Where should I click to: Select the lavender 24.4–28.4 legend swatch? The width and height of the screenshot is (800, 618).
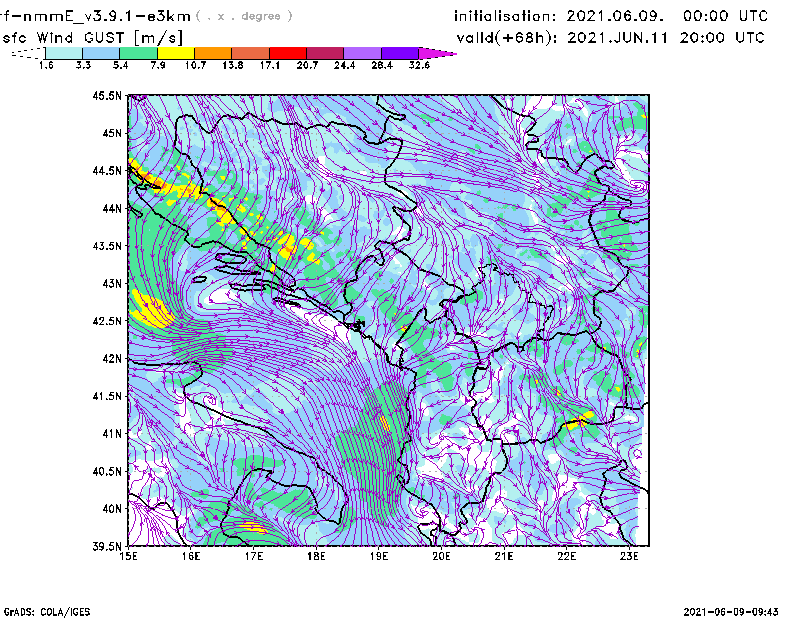tap(362, 53)
